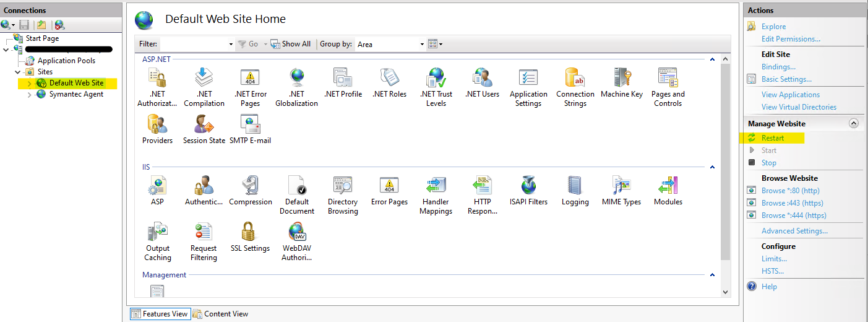
Task: Expand the Symantec Agent tree node
Action: [29, 95]
